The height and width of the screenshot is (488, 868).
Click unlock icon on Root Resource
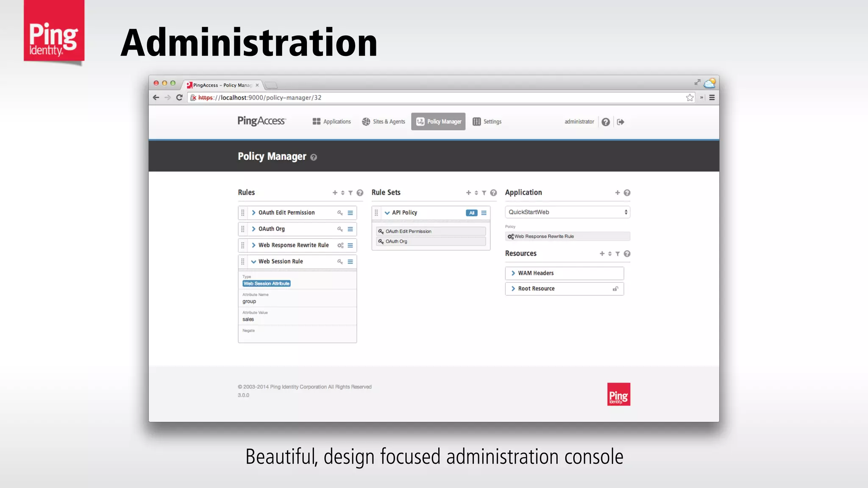[615, 289]
